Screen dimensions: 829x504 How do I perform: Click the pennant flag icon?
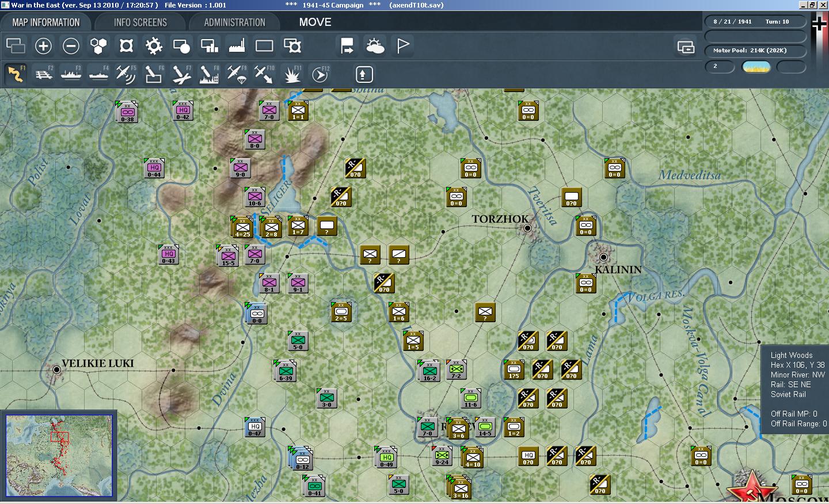pos(402,45)
